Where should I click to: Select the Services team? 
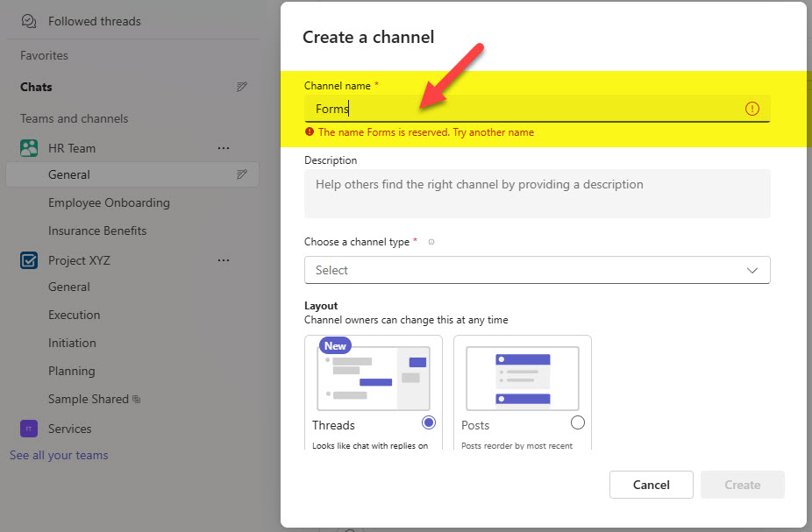69,429
